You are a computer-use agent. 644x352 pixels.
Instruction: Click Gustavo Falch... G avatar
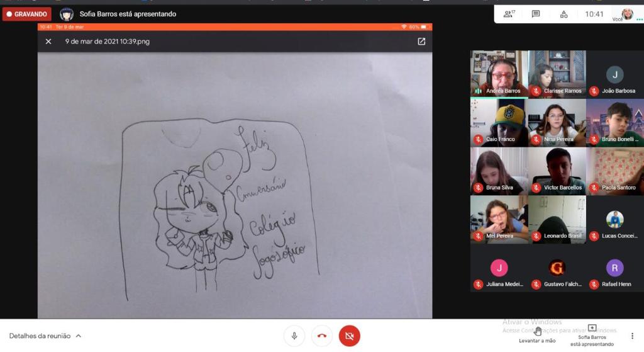tap(557, 268)
